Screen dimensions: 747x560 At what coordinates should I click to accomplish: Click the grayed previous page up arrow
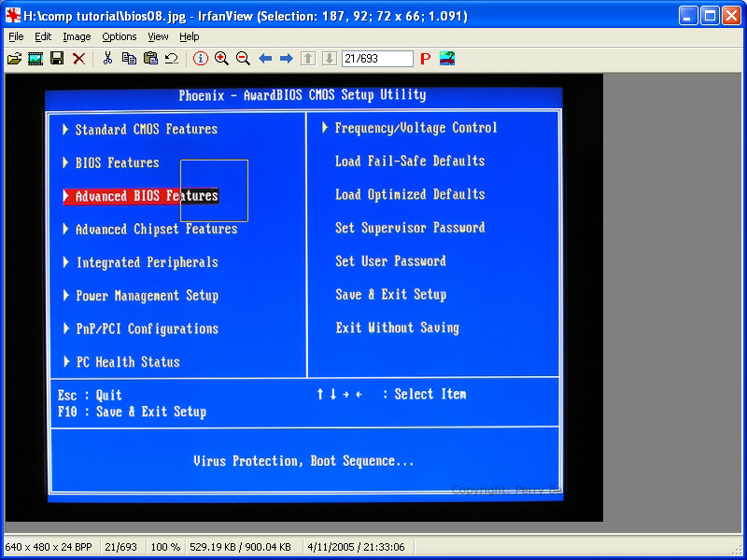[308, 59]
